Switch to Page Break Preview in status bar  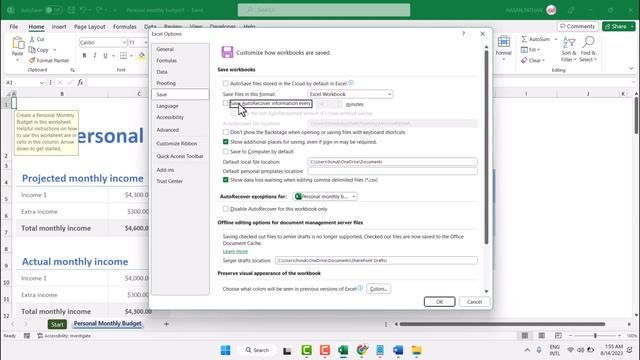(x=558, y=336)
